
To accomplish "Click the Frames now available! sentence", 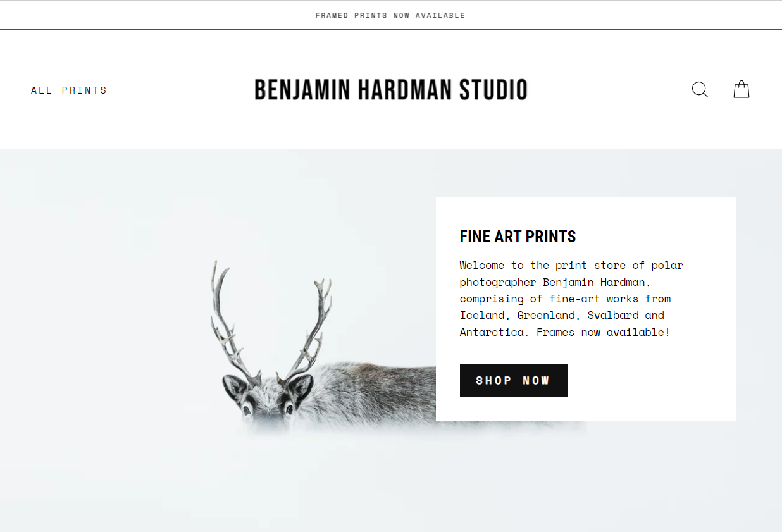I will click(x=603, y=332).
